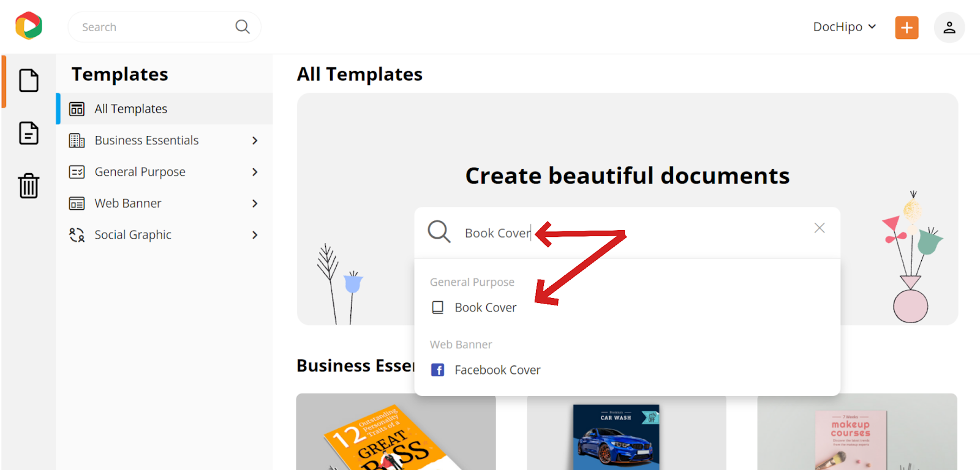Select Web Banner category
Image resolution: width=980 pixels, height=470 pixels.
click(164, 203)
